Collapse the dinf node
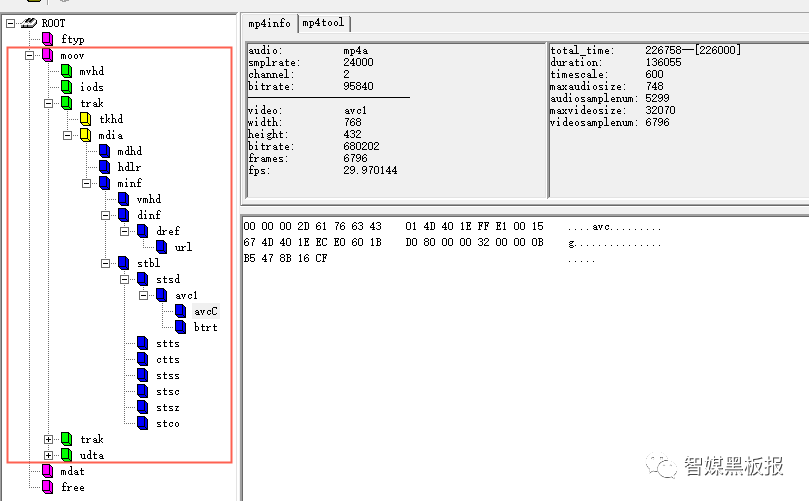This screenshot has width=809, height=501. (x=106, y=215)
